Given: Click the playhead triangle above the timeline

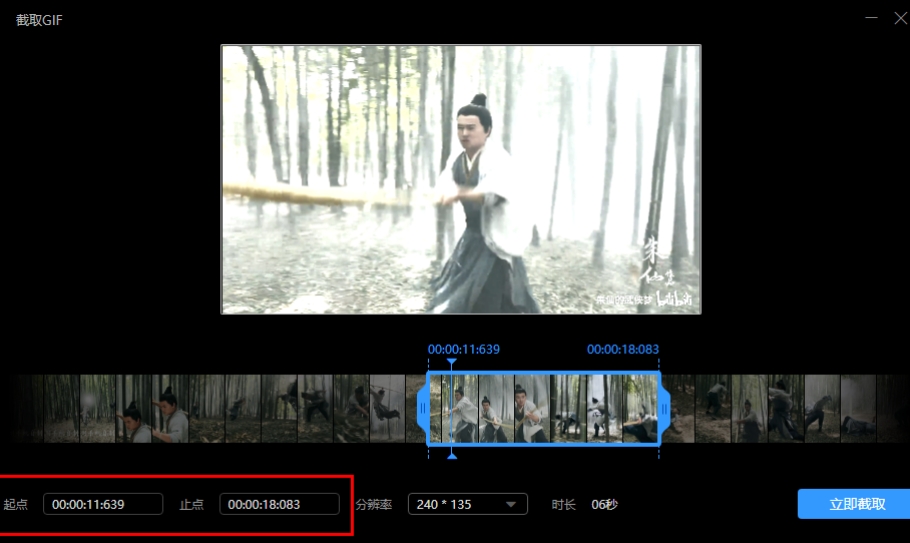Looking at the screenshot, I should click(x=452, y=362).
